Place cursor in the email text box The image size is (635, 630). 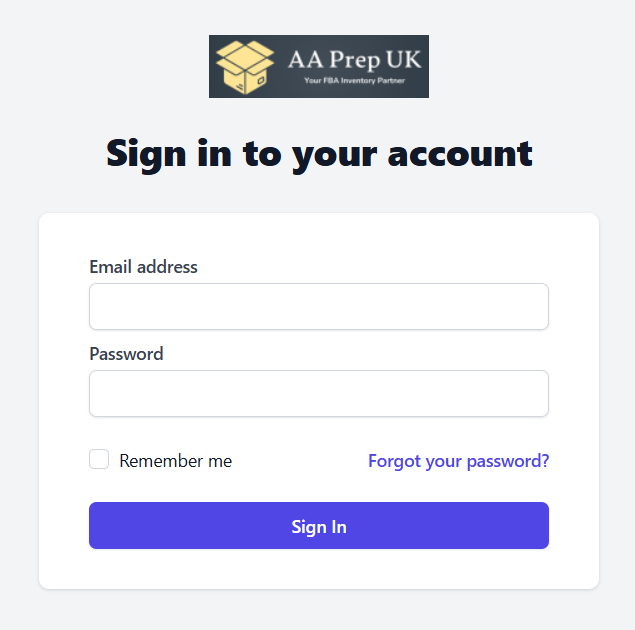click(319, 306)
